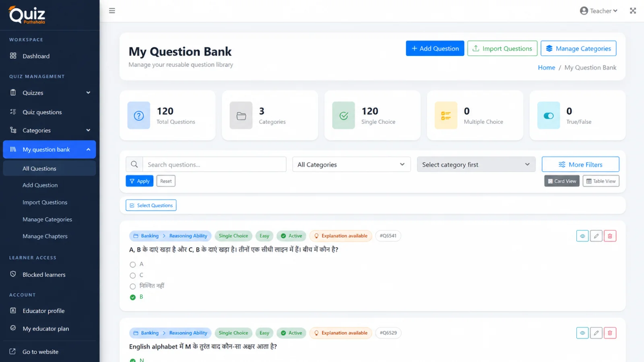
Task: Click the Single Choice checkmark stat icon
Action: (x=344, y=115)
